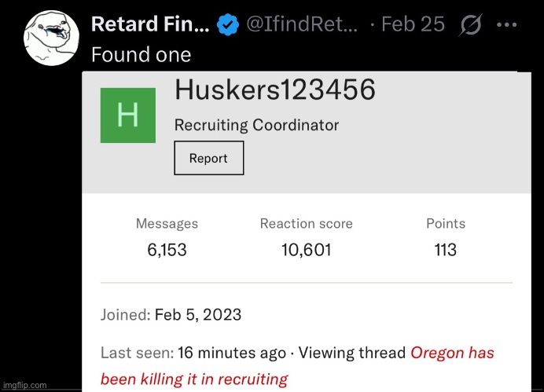Click the Joined Feb 5, 2023 date
Viewport: 544px width, 392px height.
(198, 315)
